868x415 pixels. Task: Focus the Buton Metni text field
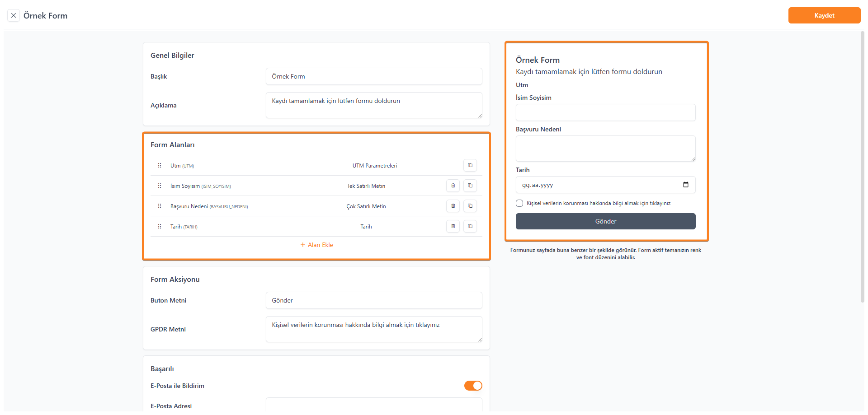tap(373, 300)
